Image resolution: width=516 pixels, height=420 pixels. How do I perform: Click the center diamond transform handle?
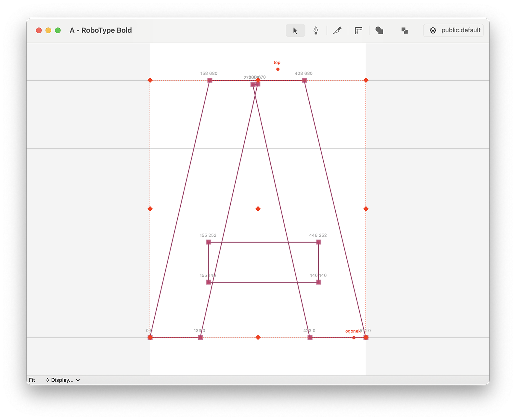coord(258,209)
